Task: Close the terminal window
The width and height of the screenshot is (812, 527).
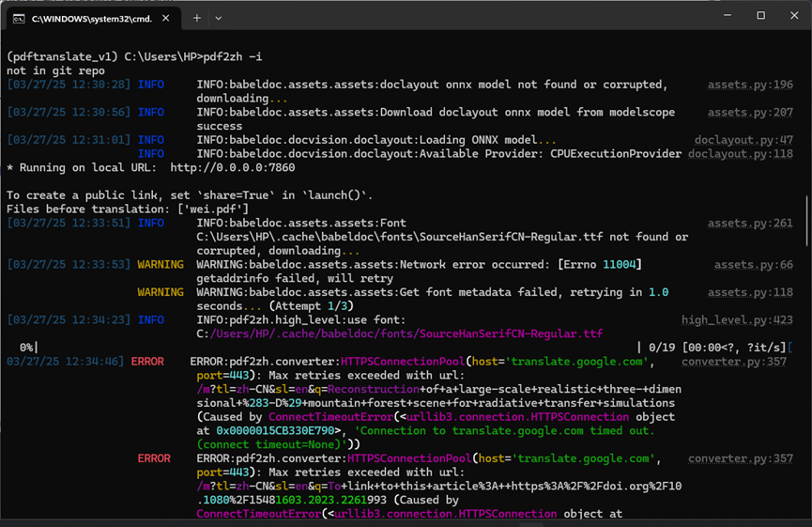Action: click(x=794, y=16)
